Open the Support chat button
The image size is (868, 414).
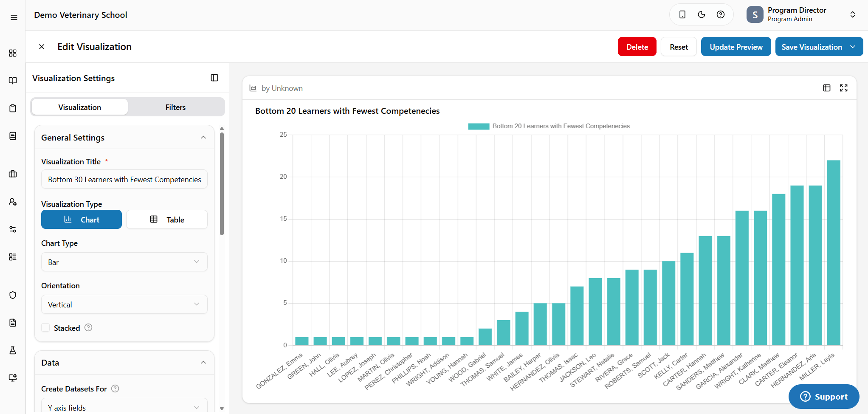824,397
